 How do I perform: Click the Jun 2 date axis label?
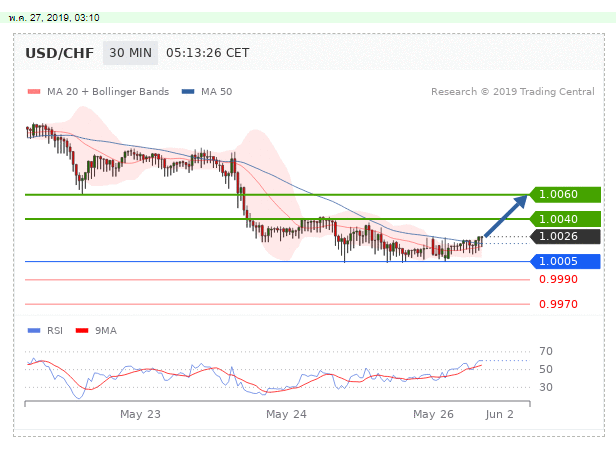pyautogui.click(x=499, y=414)
